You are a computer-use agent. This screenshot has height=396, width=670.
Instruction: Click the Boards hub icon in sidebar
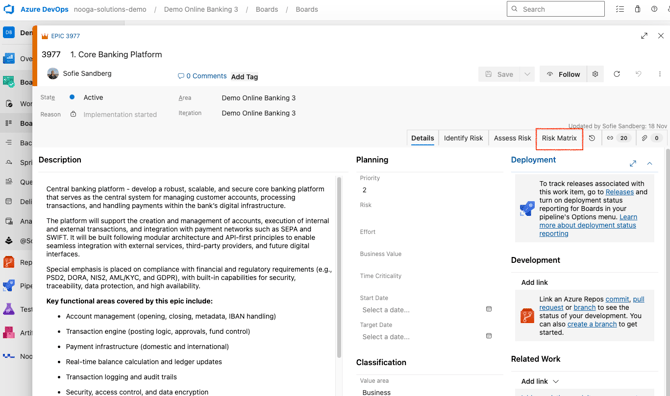pos(9,82)
